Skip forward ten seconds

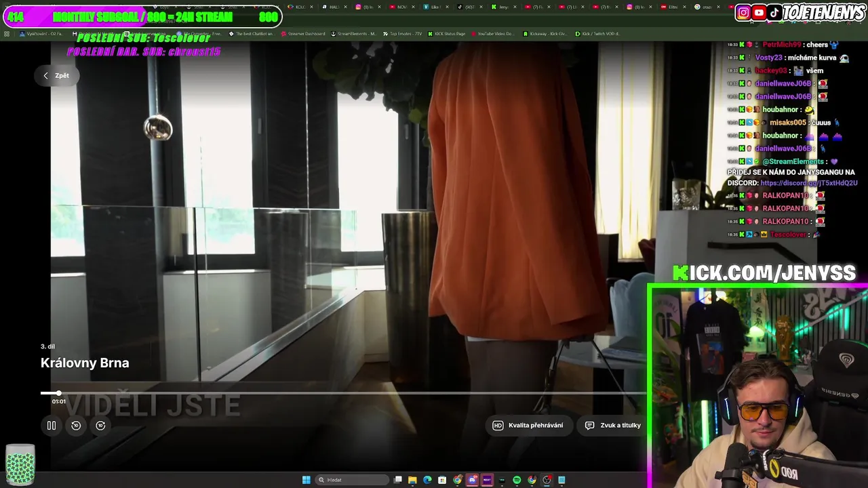100,426
